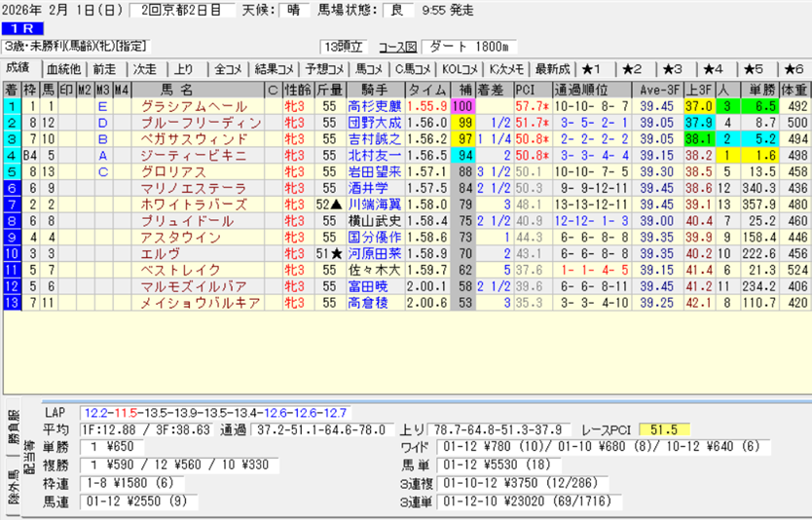Screen dimensions: 812x520
Task: Open the 前走 tab
Action: click(x=104, y=69)
